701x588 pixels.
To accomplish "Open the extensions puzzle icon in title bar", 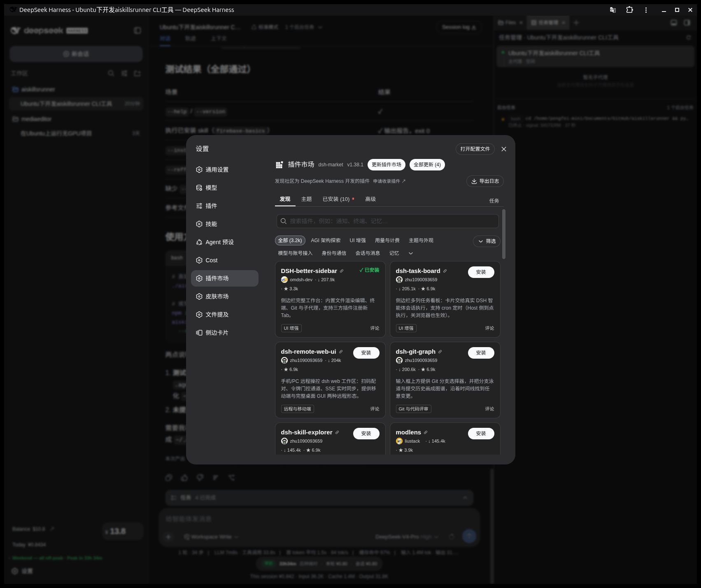I will coord(629,10).
